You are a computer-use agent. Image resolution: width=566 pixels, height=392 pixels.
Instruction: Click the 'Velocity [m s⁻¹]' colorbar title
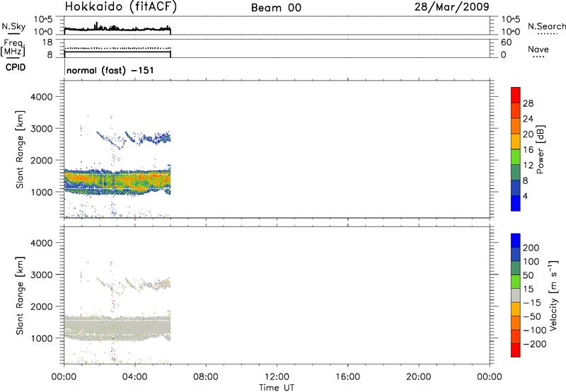point(553,295)
